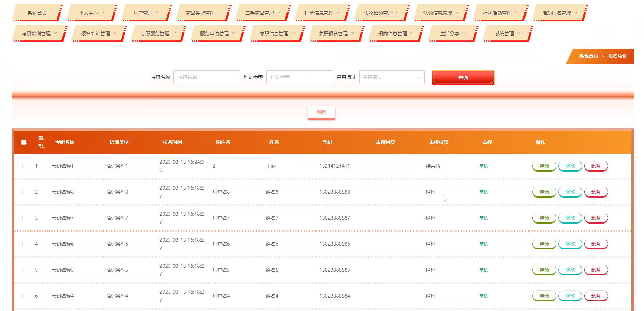644x311 pixels.
Task: Open the 社团活动管理 menu
Action: 500,13
